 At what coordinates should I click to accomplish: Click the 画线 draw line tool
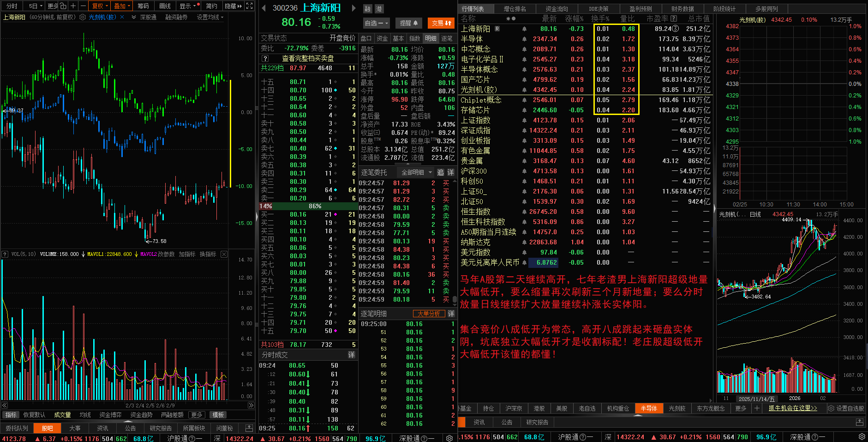tap(165, 6)
